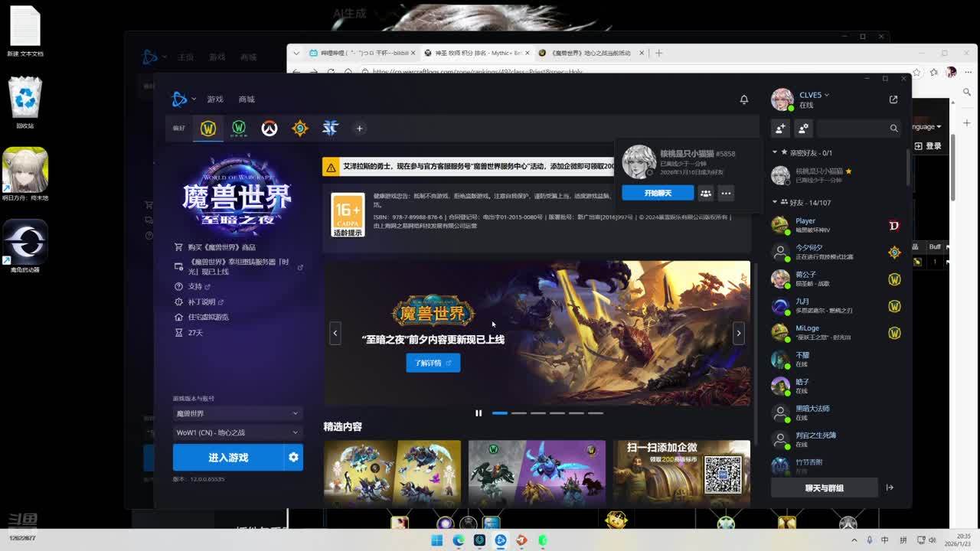This screenshot has width=980, height=551.
Task: Show next carousel banner
Action: (x=739, y=333)
